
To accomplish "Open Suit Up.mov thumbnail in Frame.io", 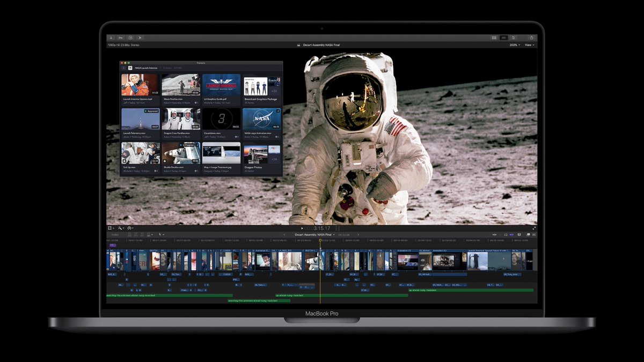I will 140,153.
